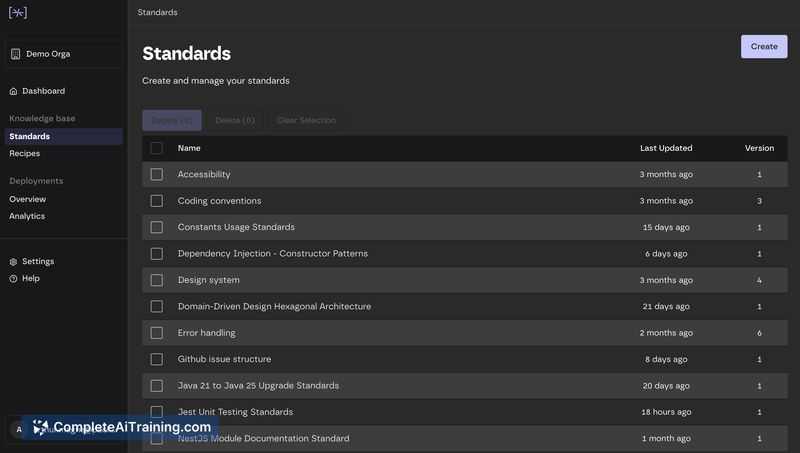
Task: Open the Error handling standard
Action: click(207, 333)
